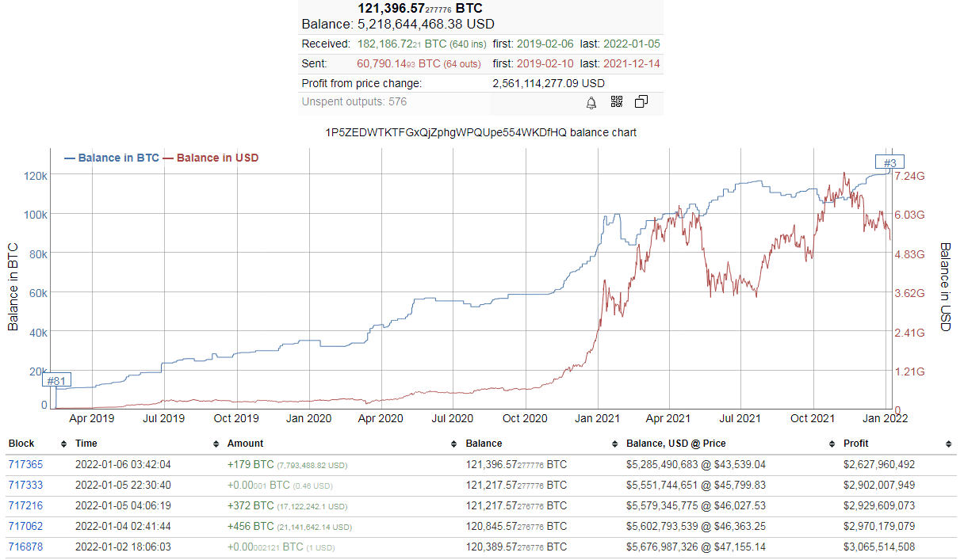Open block 717365 link

[x=25, y=465]
